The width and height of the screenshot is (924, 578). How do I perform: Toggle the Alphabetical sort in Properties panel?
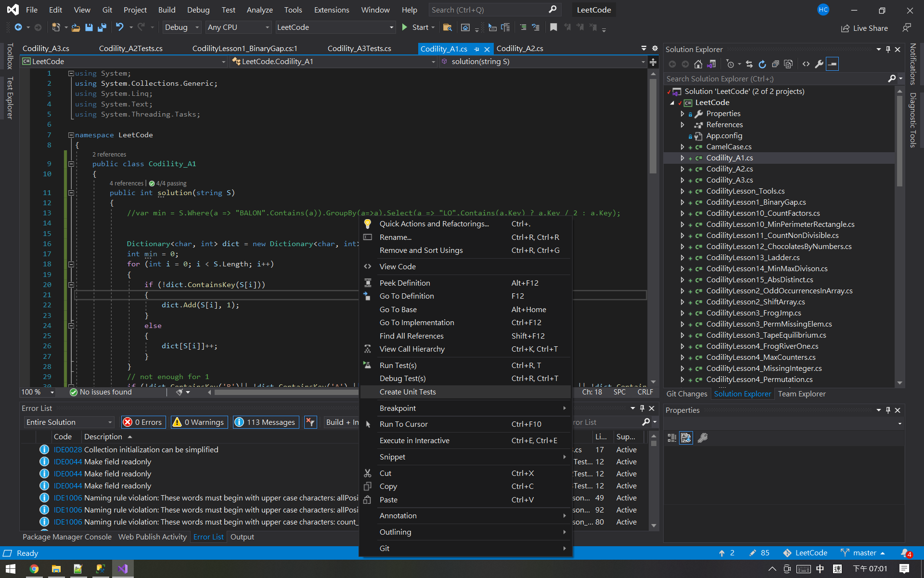686,437
